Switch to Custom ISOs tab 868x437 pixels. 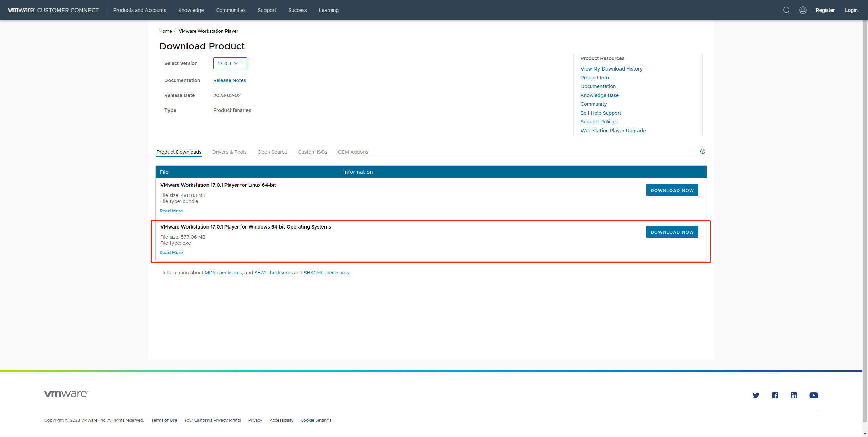click(x=313, y=152)
